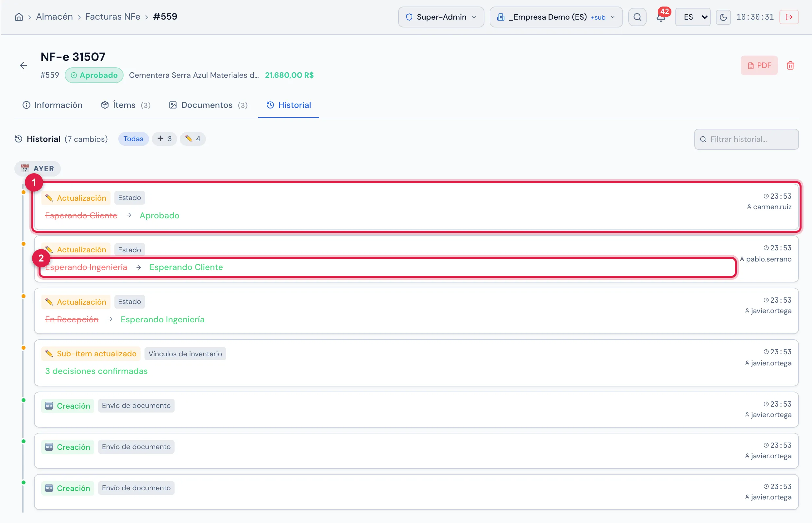The image size is (812, 523).
Task: Open Facturas NFe breadcrumb link
Action: tap(113, 17)
